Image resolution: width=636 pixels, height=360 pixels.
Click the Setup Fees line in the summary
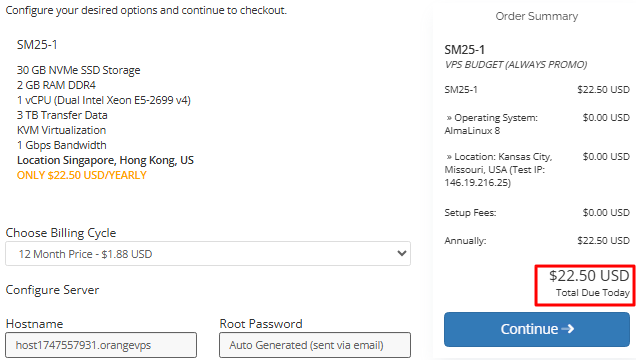coord(537,213)
